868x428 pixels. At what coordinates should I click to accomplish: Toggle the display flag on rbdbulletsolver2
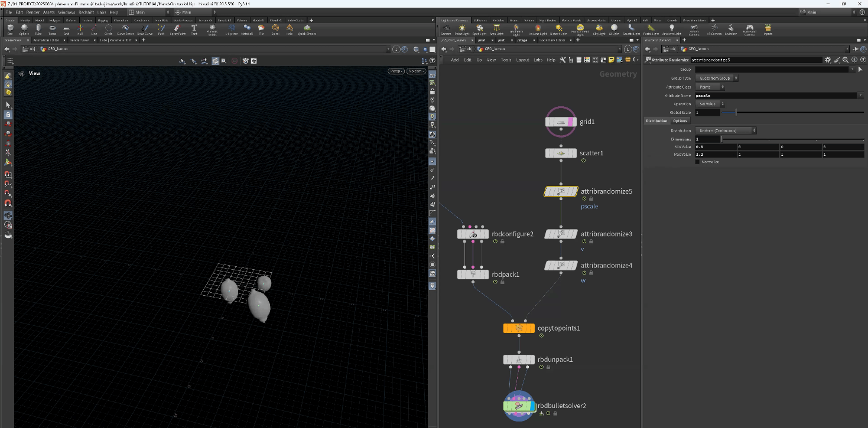tap(532, 406)
